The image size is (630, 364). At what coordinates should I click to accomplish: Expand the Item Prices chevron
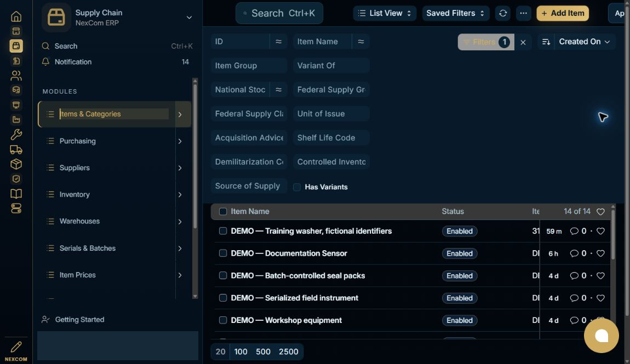coord(180,275)
